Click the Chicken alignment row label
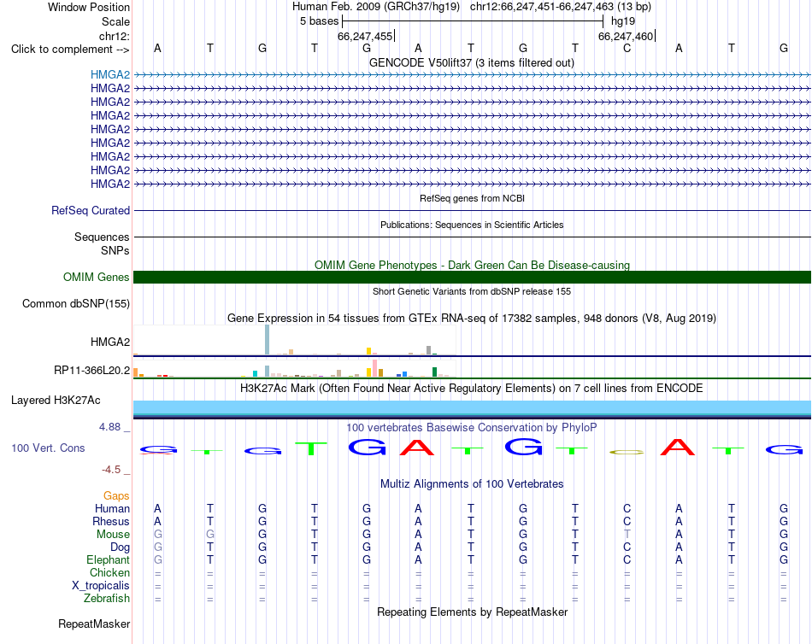This screenshot has width=812, height=644. [x=109, y=572]
